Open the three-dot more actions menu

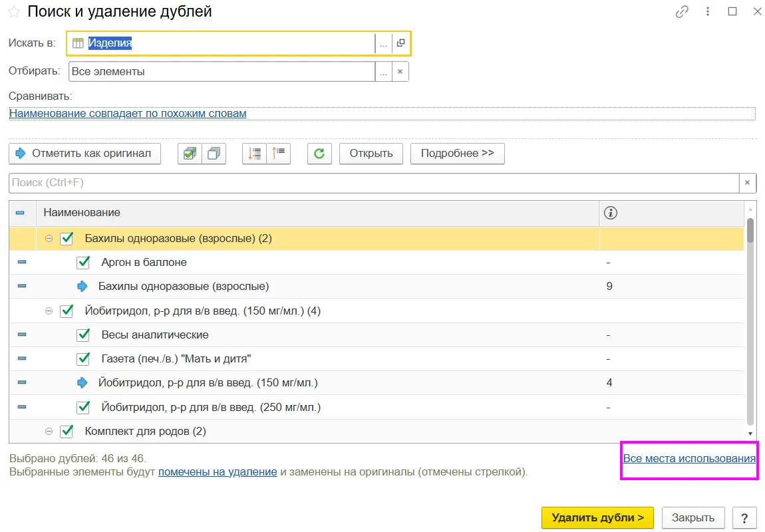point(707,12)
